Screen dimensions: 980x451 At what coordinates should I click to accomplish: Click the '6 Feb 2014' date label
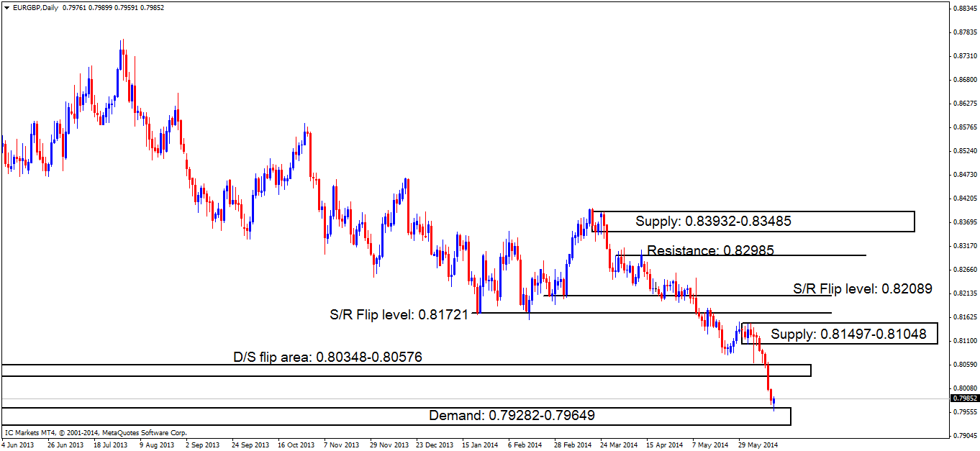pos(527,445)
